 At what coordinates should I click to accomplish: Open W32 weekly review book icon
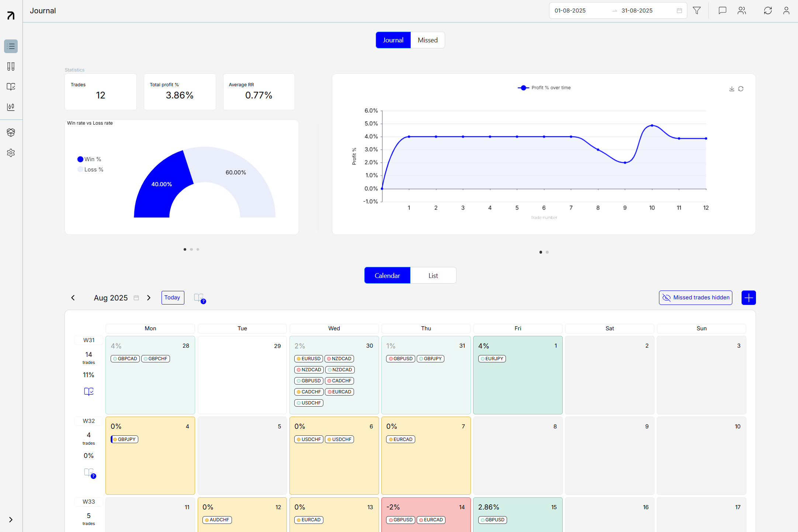coord(90,473)
